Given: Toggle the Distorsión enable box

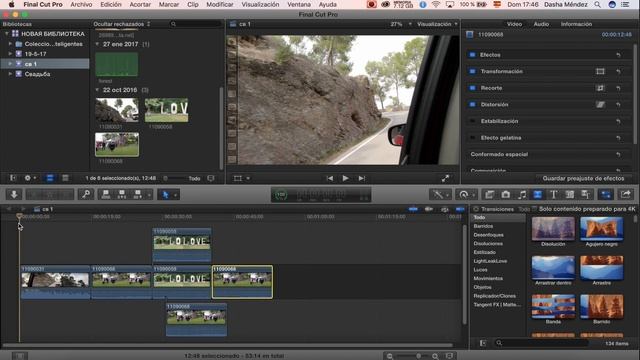Looking at the screenshot, I should pos(472,104).
